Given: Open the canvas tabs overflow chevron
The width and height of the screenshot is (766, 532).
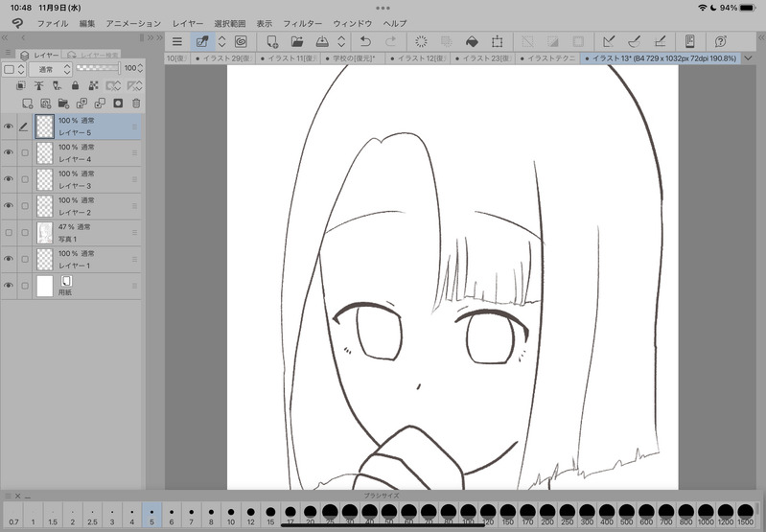Looking at the screenshot, I should (748, 58).
